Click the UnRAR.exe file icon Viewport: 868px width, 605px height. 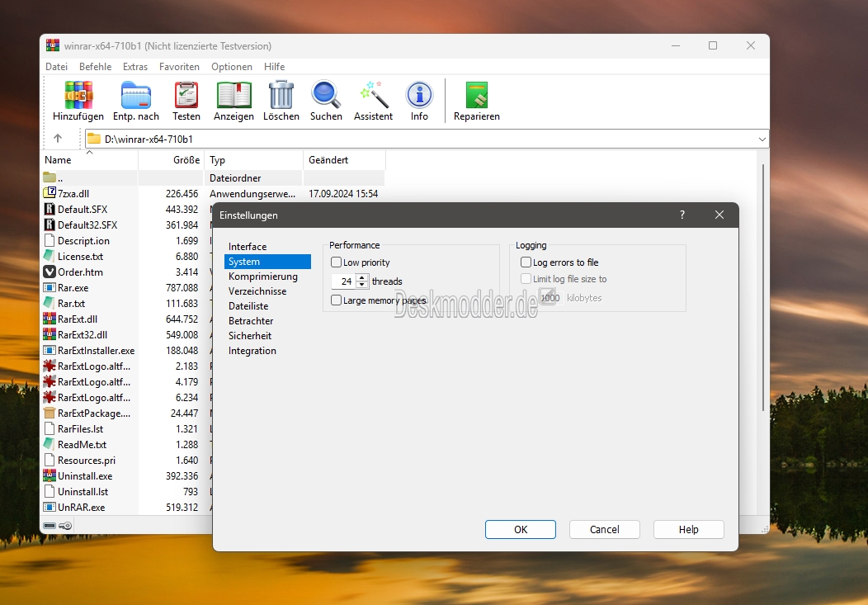50,507
